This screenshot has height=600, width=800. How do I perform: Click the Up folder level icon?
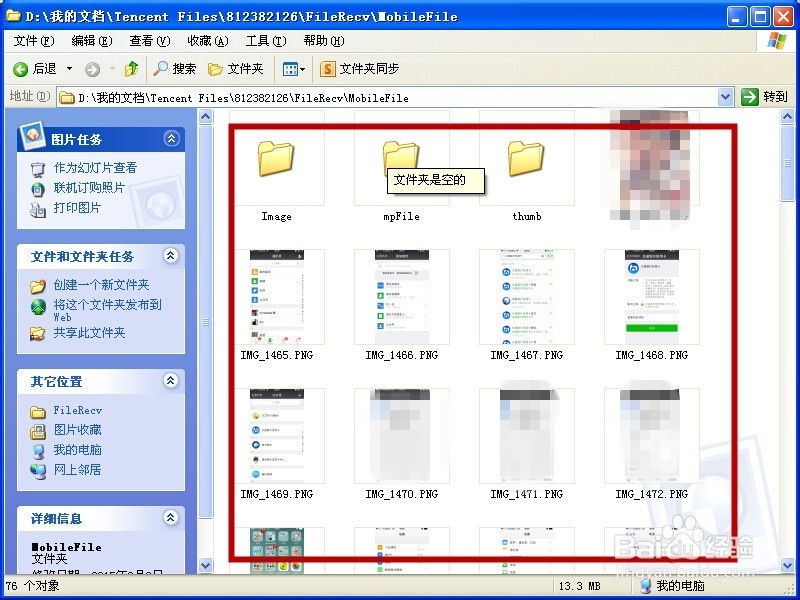pos(131,69)
